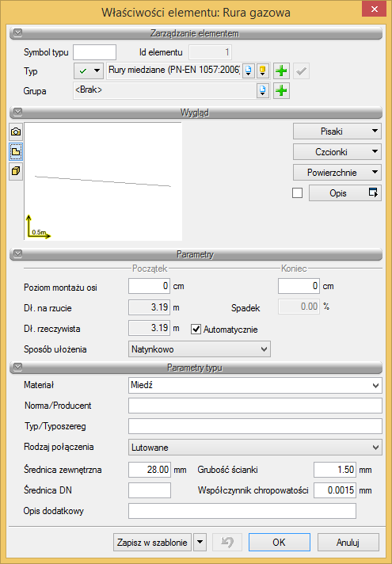Enable the checkbox beside Opis button

[x=298, y=193]
